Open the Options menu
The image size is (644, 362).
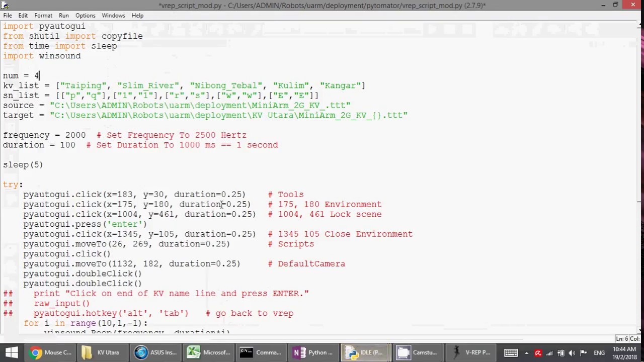(x=85, y=16)
